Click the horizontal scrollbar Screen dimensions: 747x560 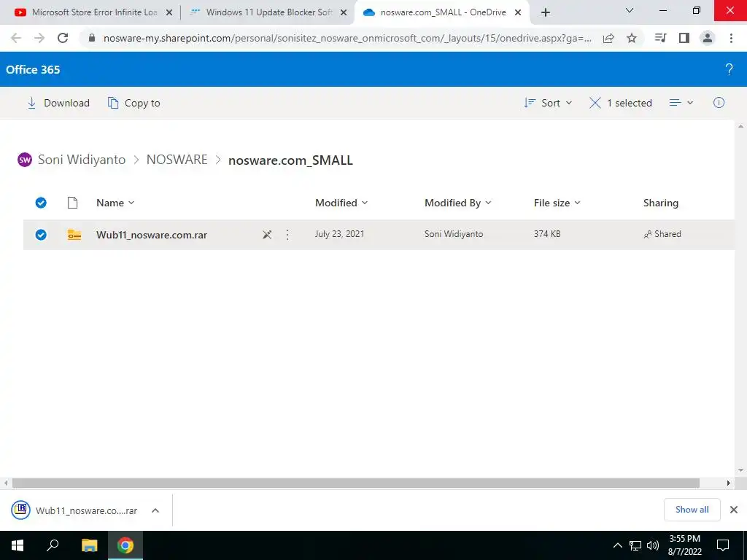tap(355, 483)
